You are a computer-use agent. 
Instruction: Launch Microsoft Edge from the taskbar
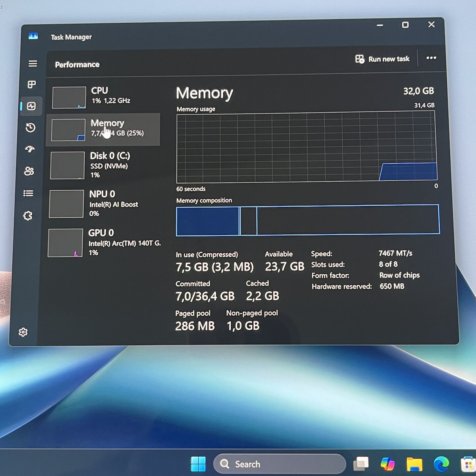tap(441, 464)
